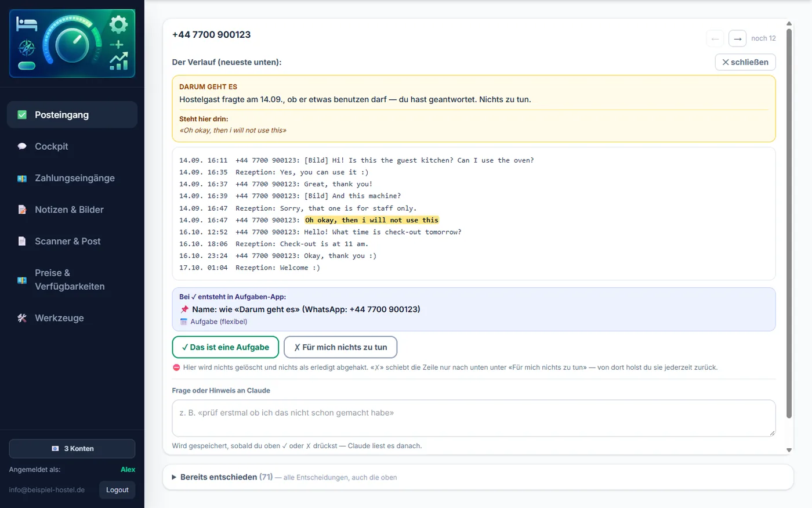Click the 'Aufgabe (flexibel)' label
The width and height of the screenshot is (812, 508).
click(x=219, y=322)
